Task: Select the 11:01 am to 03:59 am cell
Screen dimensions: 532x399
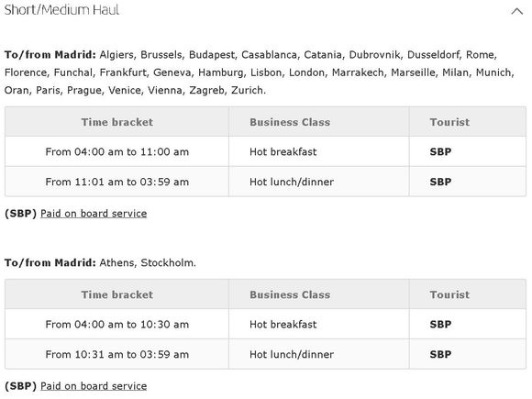Action: (x=117, y=182)
